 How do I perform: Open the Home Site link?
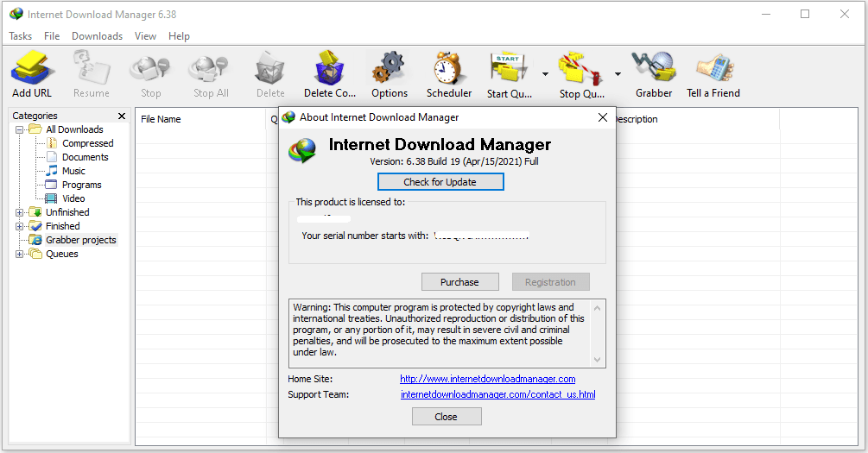(488, 379)
